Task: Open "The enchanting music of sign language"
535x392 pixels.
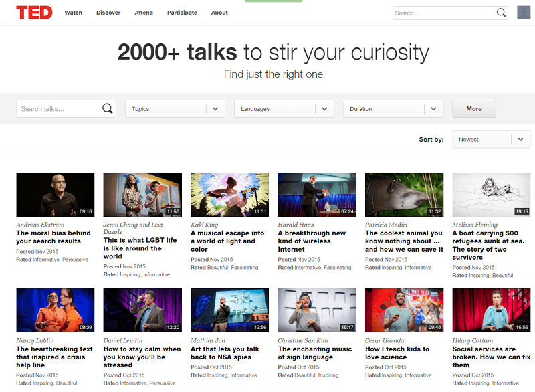Action: (314, 353)
